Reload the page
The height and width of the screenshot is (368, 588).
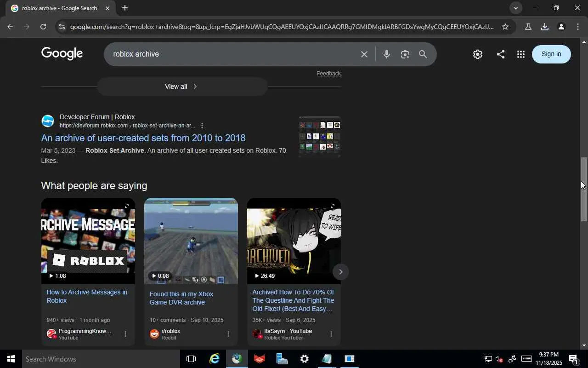[43, 27]
